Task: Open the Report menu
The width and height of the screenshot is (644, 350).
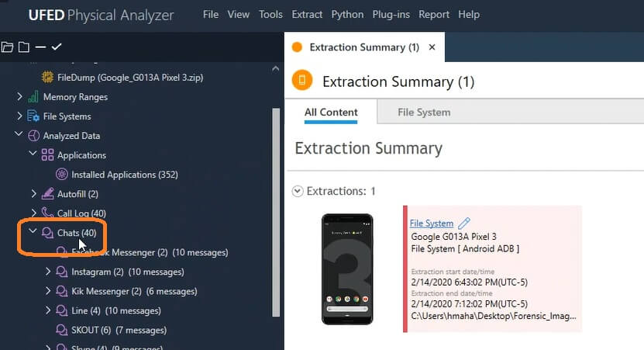Action: point(434,15)
